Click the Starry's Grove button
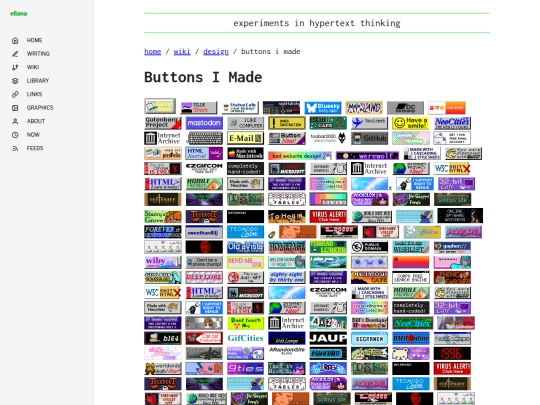 (x=163, y=216)
